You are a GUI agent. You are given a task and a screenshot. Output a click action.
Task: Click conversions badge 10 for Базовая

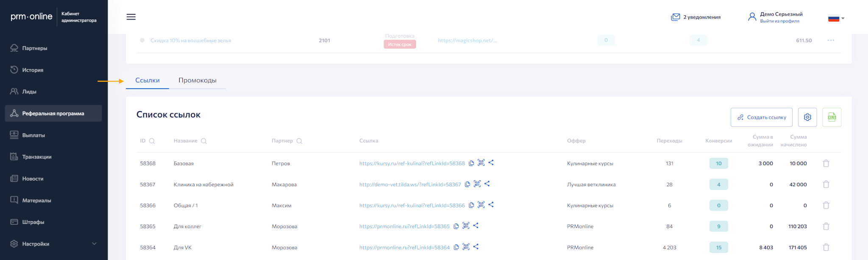click(719, 163)
